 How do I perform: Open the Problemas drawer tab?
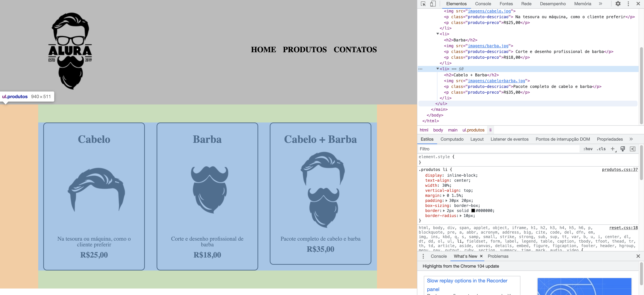coord(498,256)
